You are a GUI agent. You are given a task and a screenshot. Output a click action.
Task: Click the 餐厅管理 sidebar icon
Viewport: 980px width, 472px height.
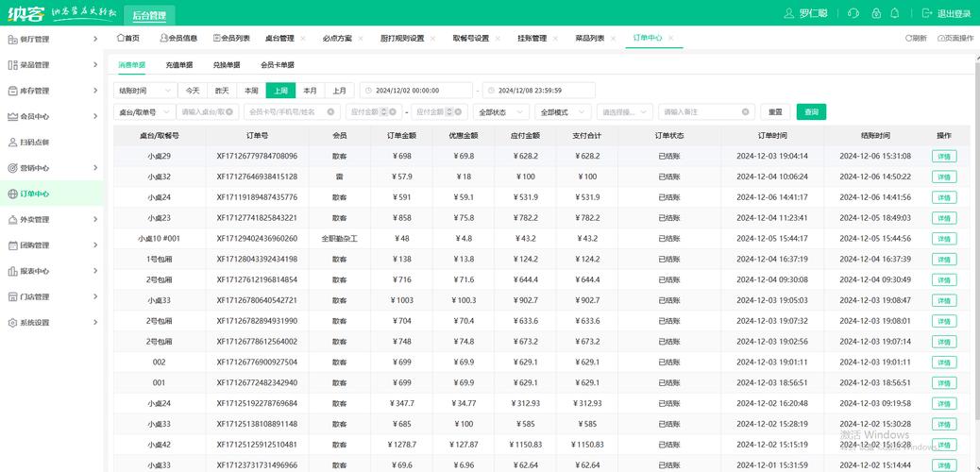click(12, 40)
